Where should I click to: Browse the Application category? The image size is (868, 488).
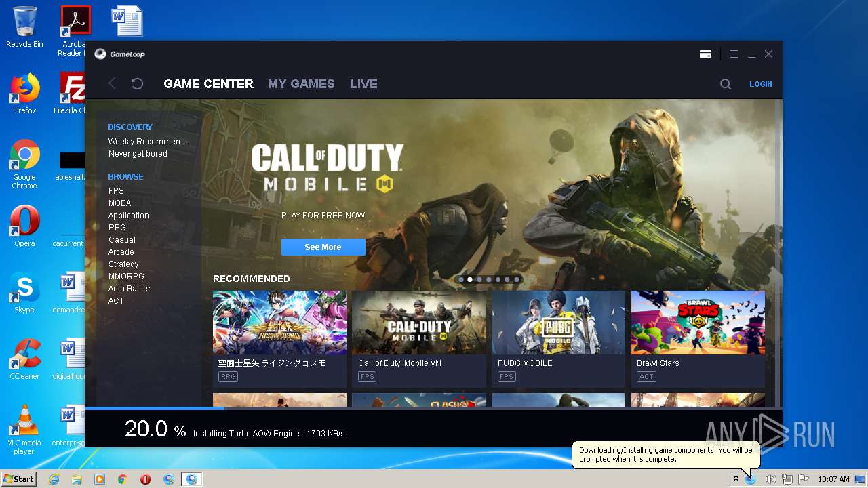(128, 216)
